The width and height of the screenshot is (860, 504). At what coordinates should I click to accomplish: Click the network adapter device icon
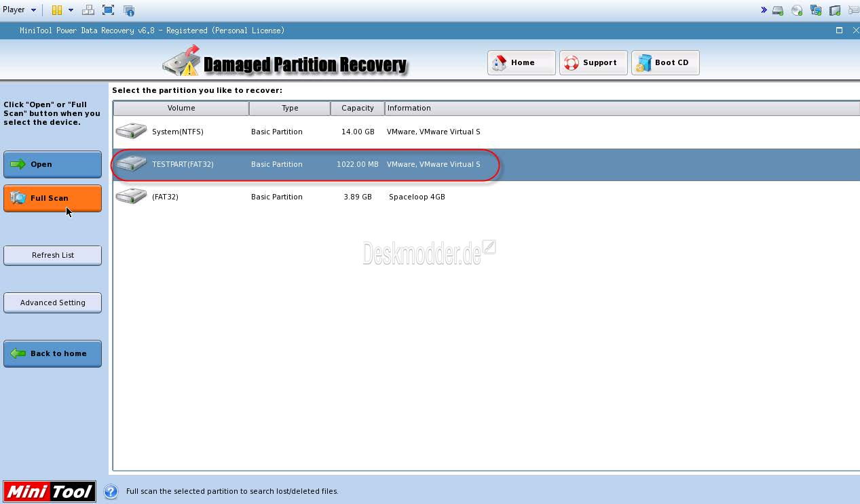pos(816,10)
